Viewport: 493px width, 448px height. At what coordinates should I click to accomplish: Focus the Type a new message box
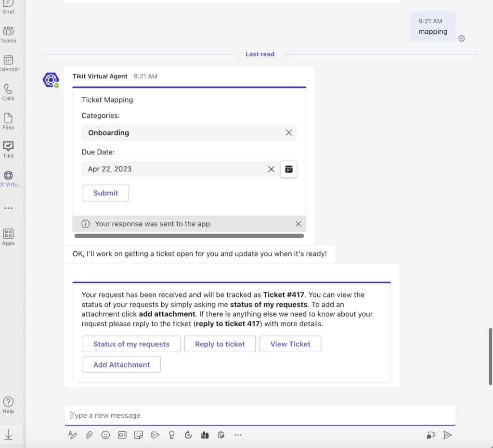[260, 415]
